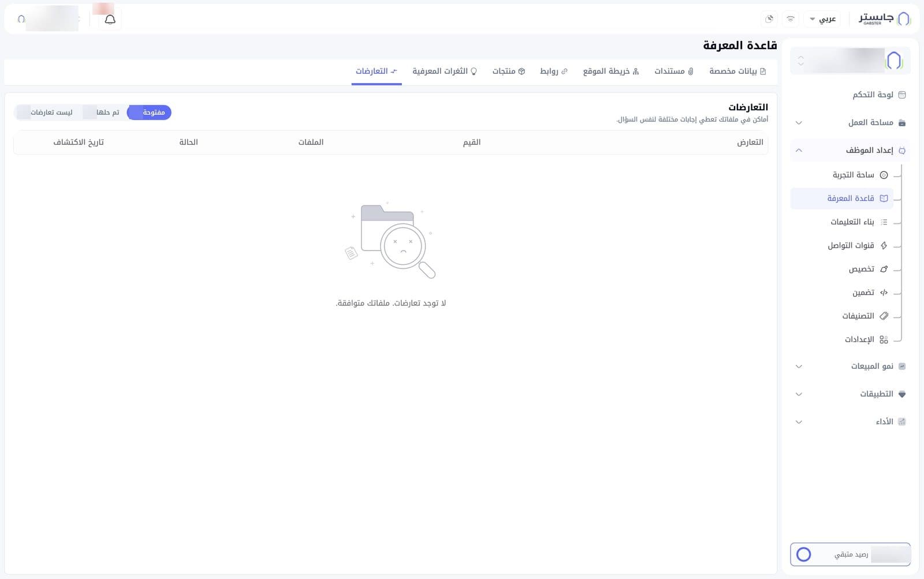This screenshot has height=579, width=924.
Task: Click the قاعدة المعرفة book icon
Action: click(x=884, y=199)
